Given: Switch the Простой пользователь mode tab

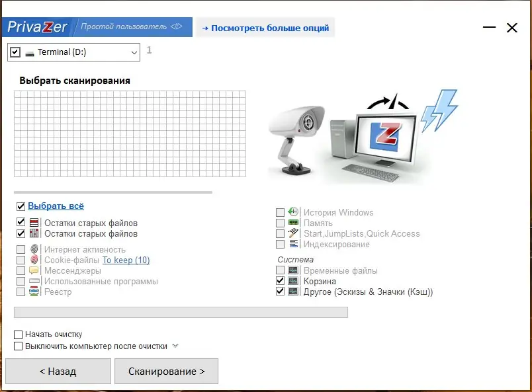Looking at the screenshot, I should pos(132,26).
